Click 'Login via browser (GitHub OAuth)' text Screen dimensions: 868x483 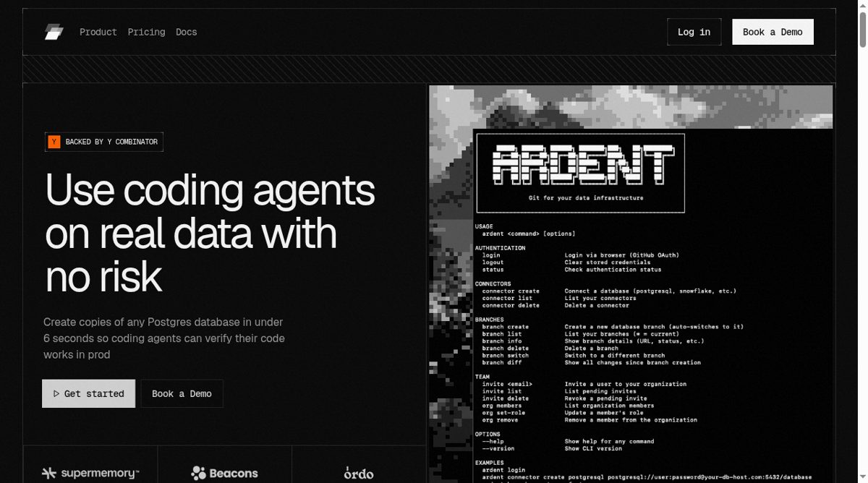[624, 255]
